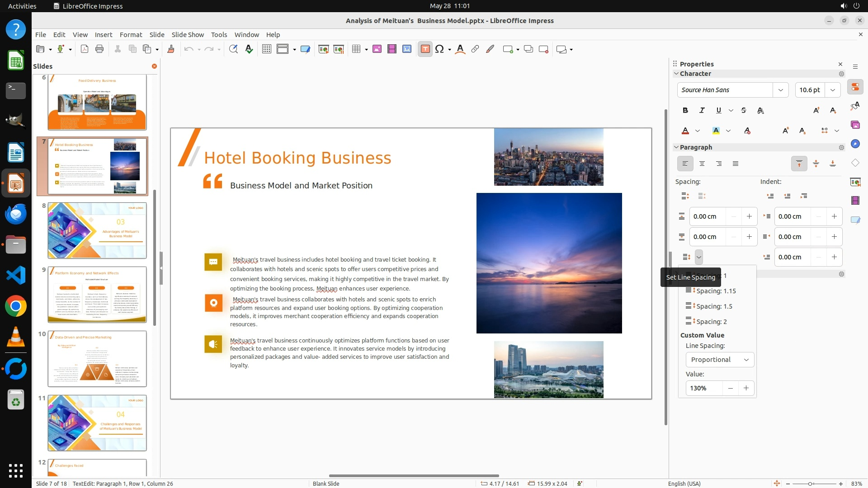This screenshot has width=868, height=488.
Task: Select slide 9 thumbnail Platform Economy
Action: [97, 294]
